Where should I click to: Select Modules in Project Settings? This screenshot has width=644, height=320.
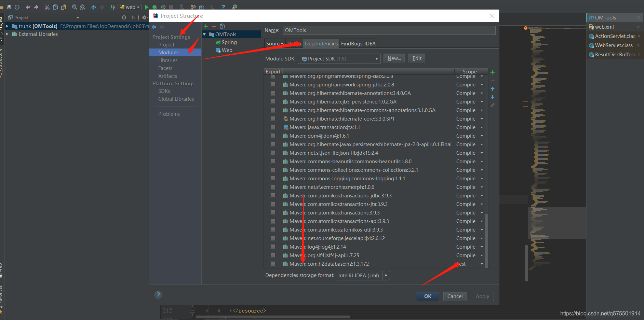click(x=175, y=52)
